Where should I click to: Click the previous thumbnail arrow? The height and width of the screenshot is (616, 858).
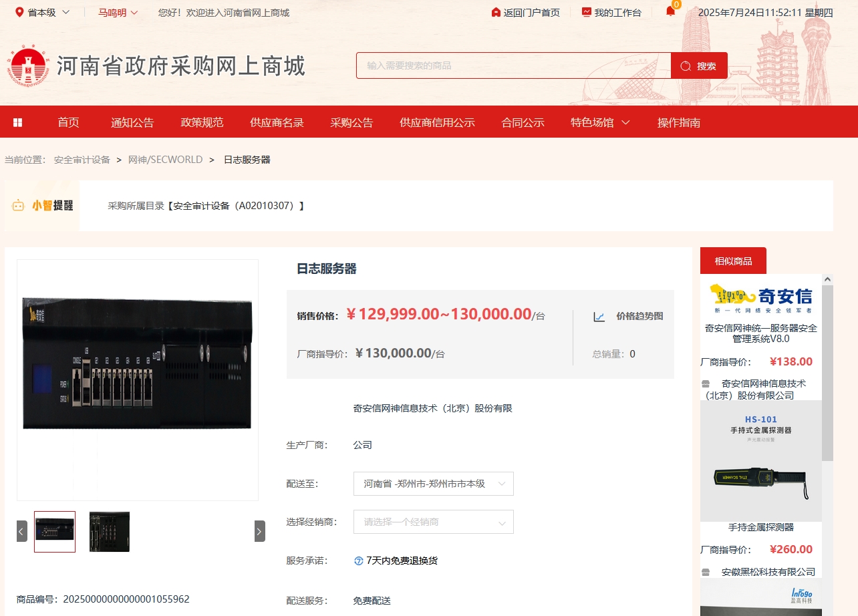(22, 531)
